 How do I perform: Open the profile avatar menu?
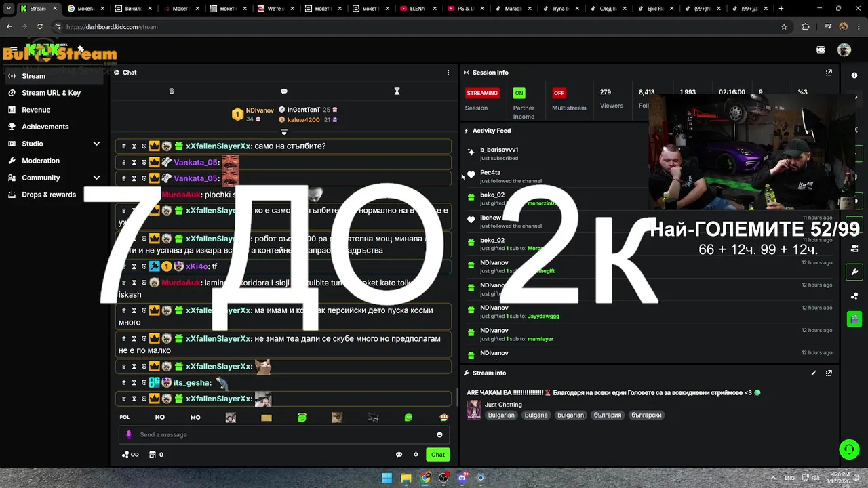(844, 50)
